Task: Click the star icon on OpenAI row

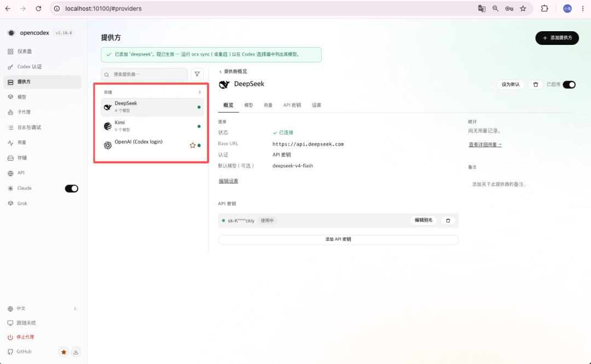Action: tap(193, 145)
